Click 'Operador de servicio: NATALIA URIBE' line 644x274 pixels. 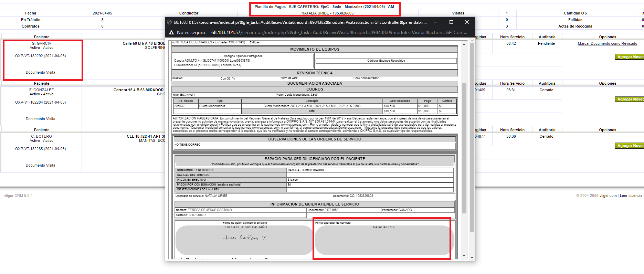(201, 196)
